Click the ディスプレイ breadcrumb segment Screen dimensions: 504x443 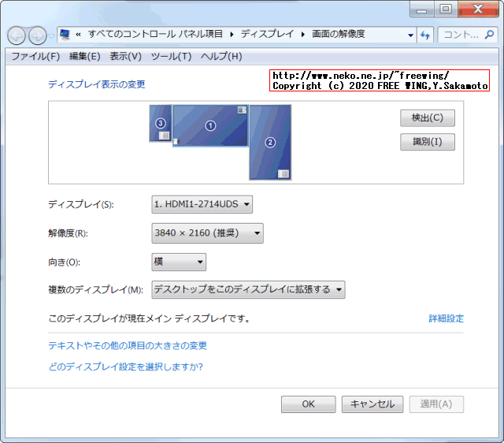267,34
